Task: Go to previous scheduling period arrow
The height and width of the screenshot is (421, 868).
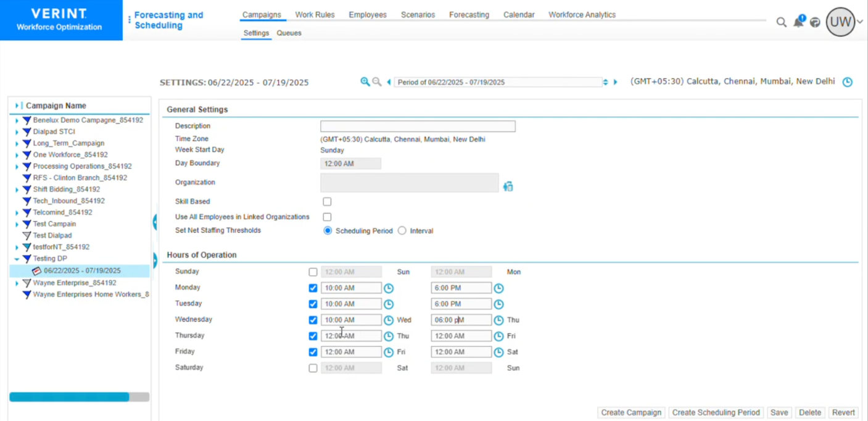Action: [389, 82]
